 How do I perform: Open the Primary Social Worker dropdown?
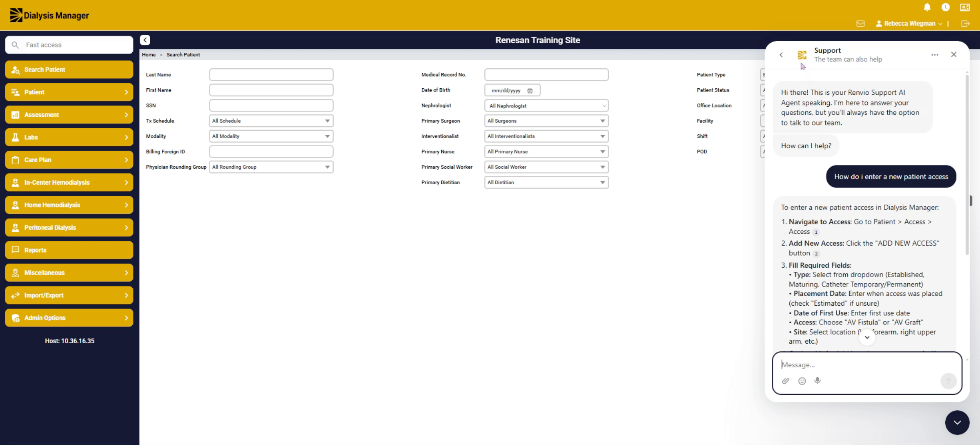546,167
